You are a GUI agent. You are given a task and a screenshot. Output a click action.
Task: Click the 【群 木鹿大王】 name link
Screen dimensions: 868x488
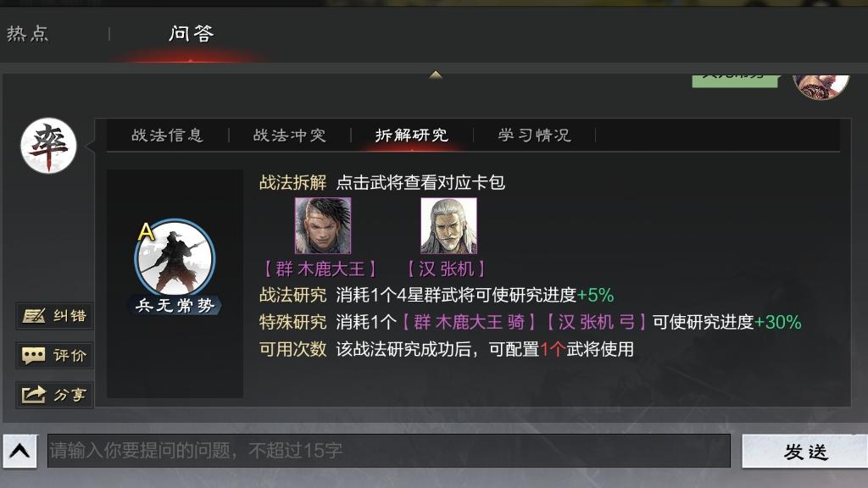pyautogui.click(x=320, y=269)
